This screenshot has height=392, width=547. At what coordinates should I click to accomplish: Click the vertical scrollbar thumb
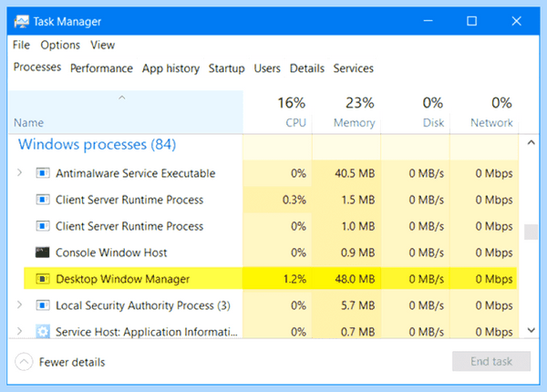pyautogui.click(x=531, y=232)
